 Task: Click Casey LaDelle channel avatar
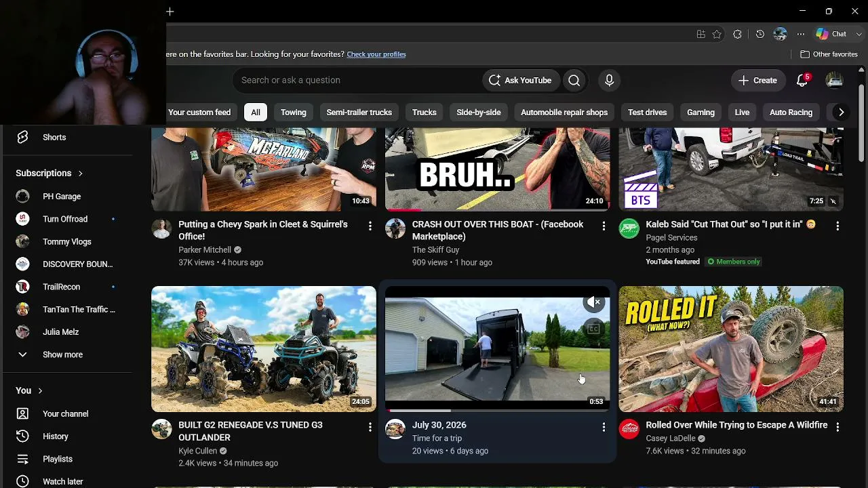coord(629,429)
